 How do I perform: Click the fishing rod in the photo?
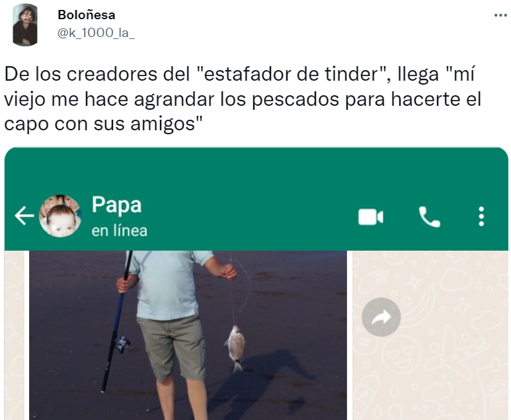pos(116,321)
